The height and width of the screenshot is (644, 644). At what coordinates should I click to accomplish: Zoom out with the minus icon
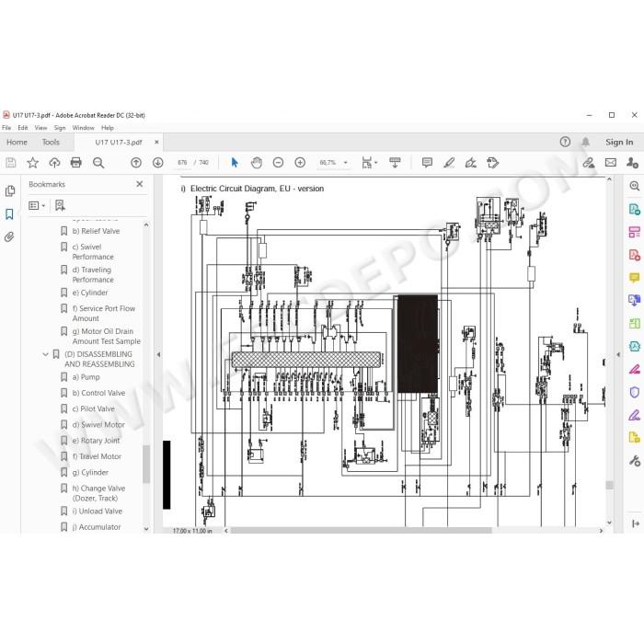278,163
